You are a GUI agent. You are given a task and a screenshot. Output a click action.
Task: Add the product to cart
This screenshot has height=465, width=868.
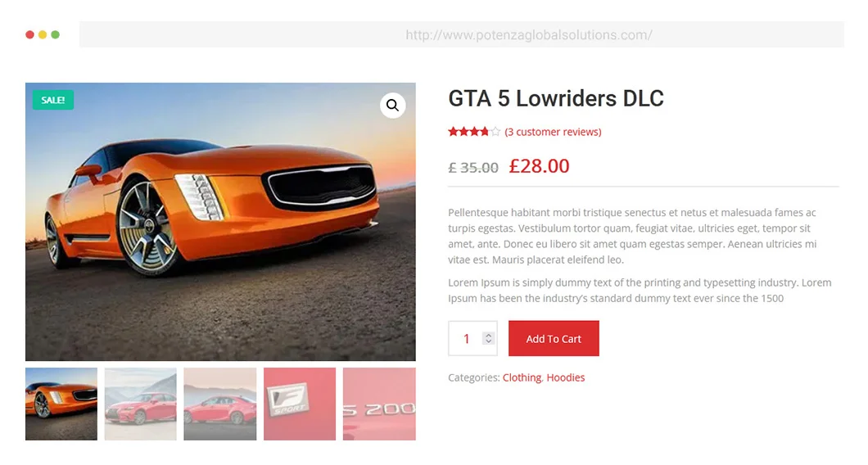(x=554, y=338)
